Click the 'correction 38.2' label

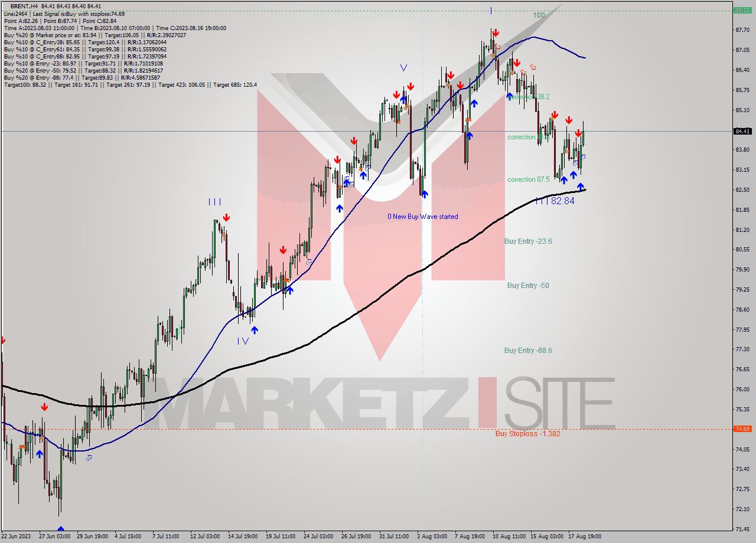pos(529,96)
